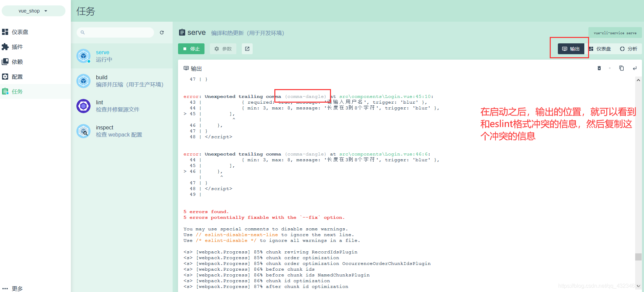Image resolution: width=644 pixels, height=292 pixels.
Task: Select the inspect task
Action: [x=122, y=131]
